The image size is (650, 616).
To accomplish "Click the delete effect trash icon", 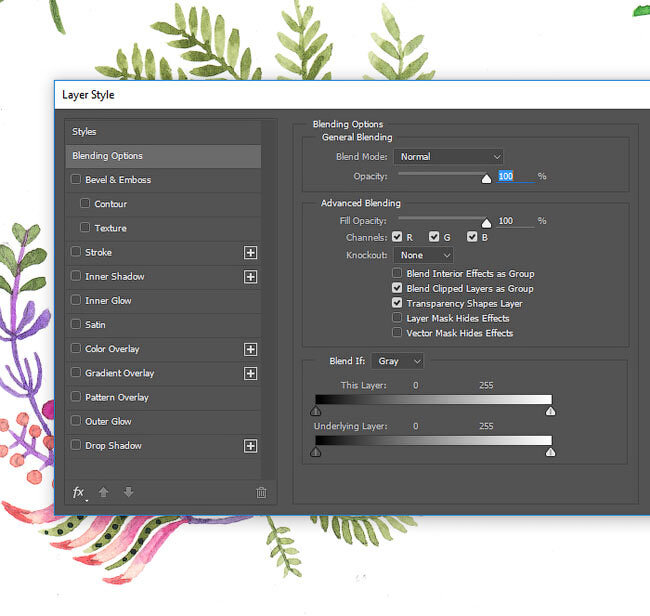I will 262,492.
